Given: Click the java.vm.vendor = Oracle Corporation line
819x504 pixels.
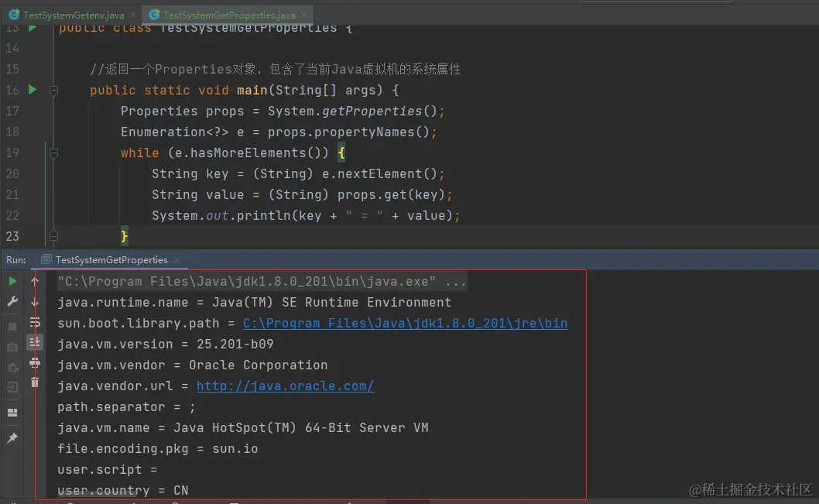Looking at the screenshot, I should coord(193,365).
